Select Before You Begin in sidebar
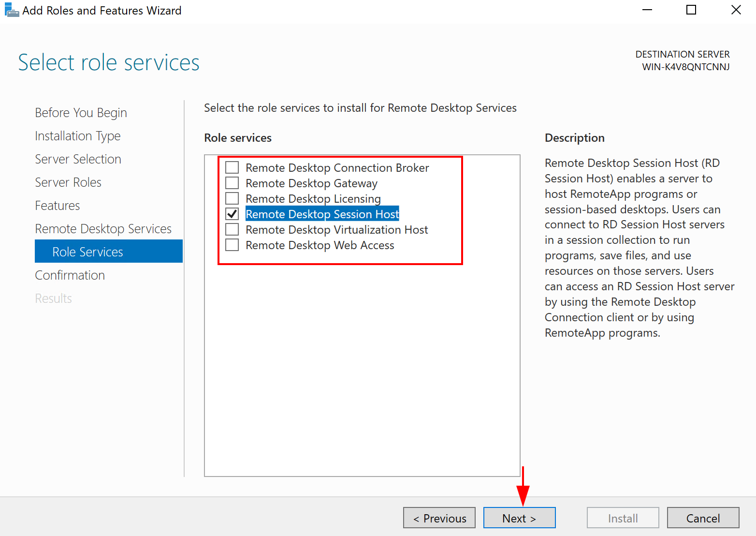The height and width of the screenshot is (536, 756). tap(80, 112)
